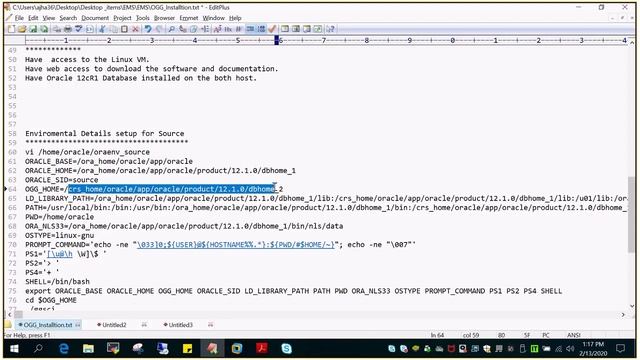This screenshot has width=640, height=360.
Task: Close the Untitled3 tab
Action: 210,325
